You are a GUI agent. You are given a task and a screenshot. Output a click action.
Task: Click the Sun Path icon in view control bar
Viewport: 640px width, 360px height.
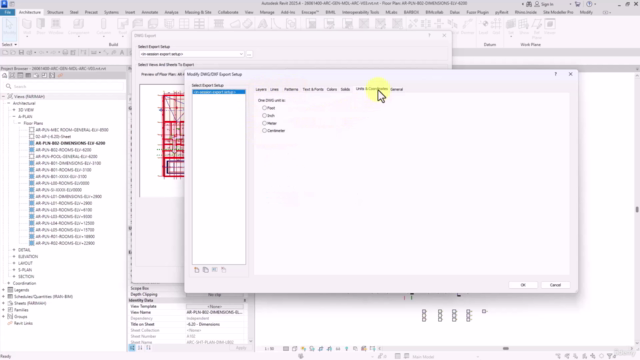click(303, 349)
